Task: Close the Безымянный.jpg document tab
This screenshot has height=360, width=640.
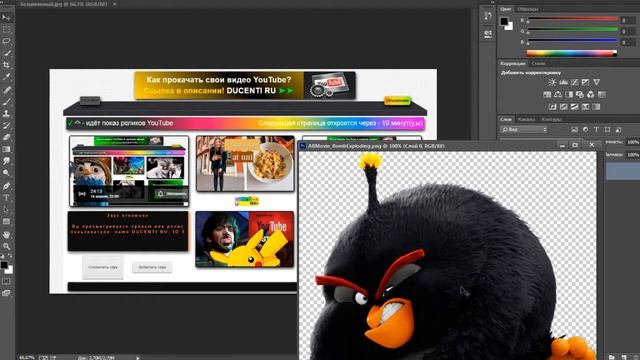Action: click(114, 4)
